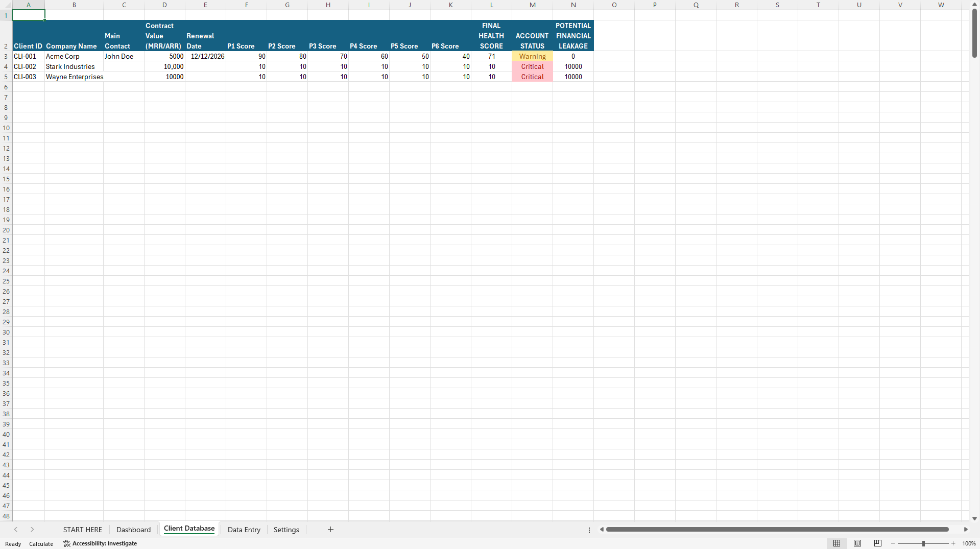Screen dimensions: 980x549
Task: Click leakage 10000 for Wayne Enterprises
Action: 573,77
